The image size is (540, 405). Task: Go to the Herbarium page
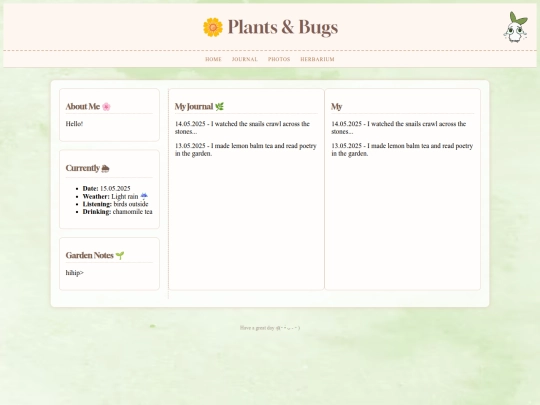[317, 59]
